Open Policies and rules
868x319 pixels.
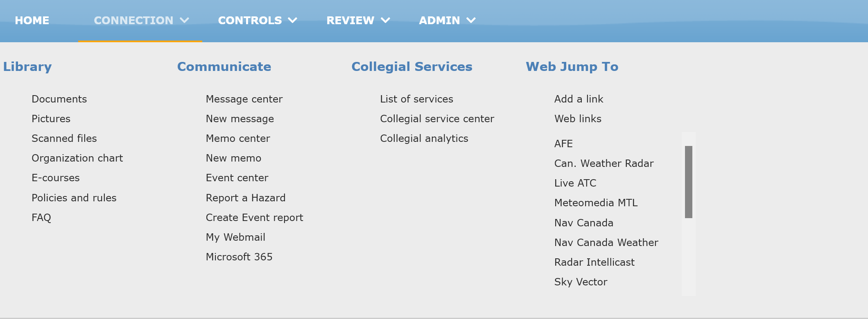pyautogui.click(x=74, y=198)
